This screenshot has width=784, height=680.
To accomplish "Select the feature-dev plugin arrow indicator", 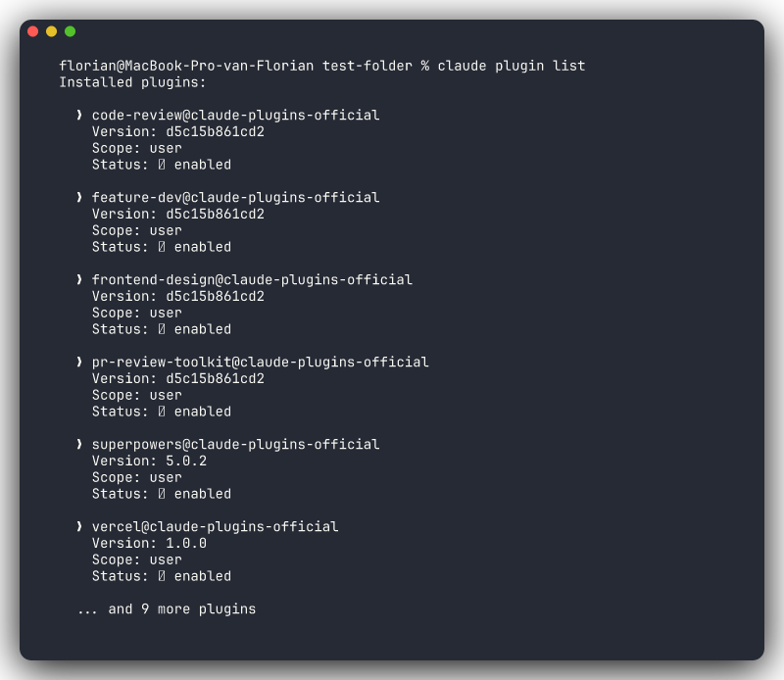I will point(81,197).
